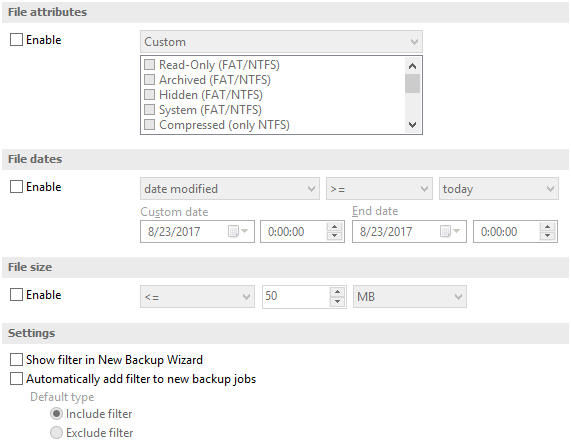This screenshot has height=445, width=571.
Task: Open the Custom attributes dropdown
Action: [x=281, y=42]
